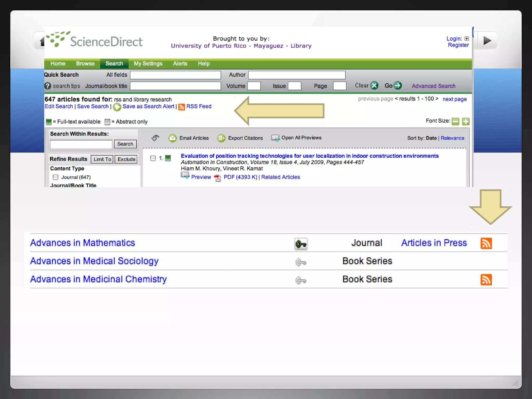Open the Browse menu tab

[85, 64]
